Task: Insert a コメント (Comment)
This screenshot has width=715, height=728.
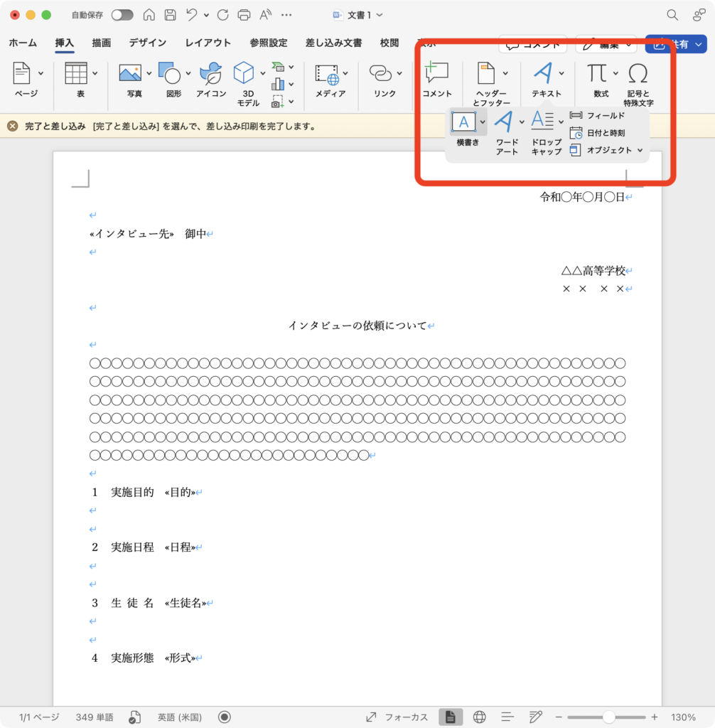Action: point(436,73)
